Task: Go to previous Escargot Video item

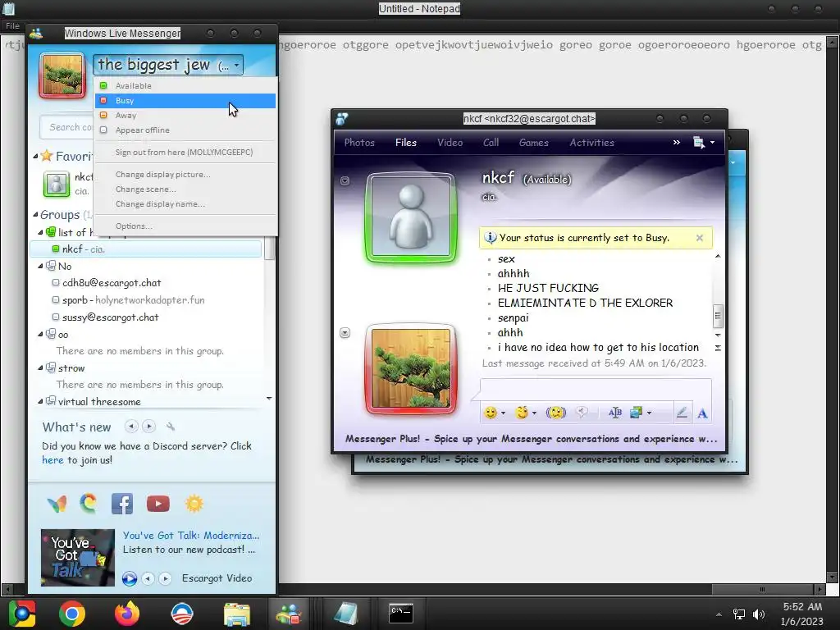Action: (x=148, y=578)
